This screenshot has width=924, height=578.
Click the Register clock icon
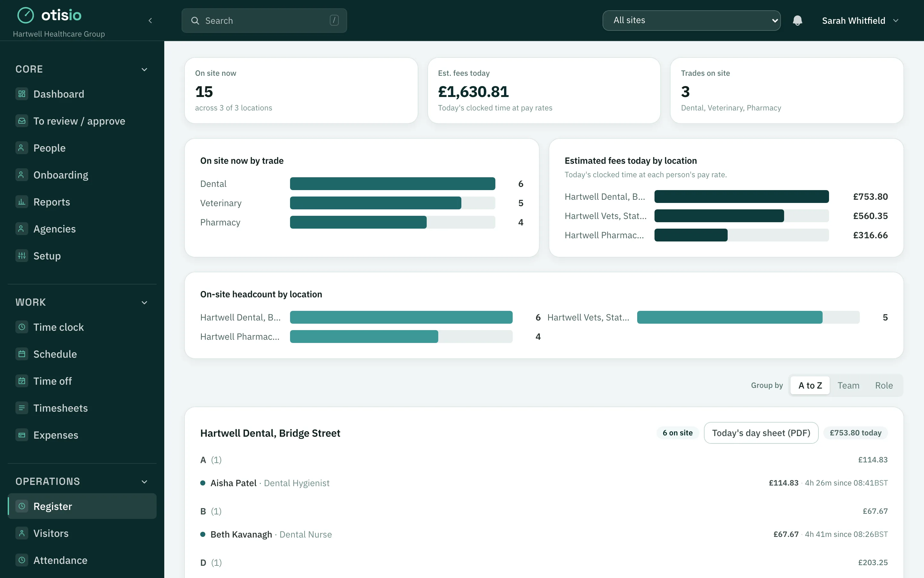click(x=22, y=506)
